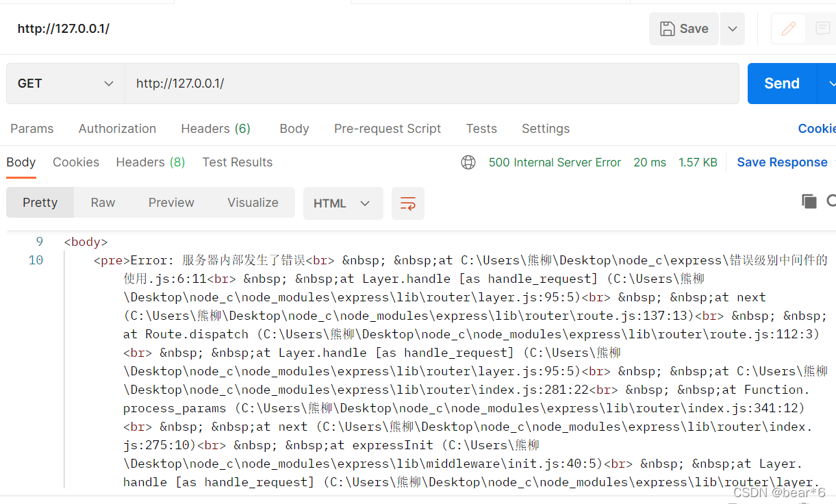Open the Test Results tab
Viewport: 836px width, 504px height.
pos(238,162)
